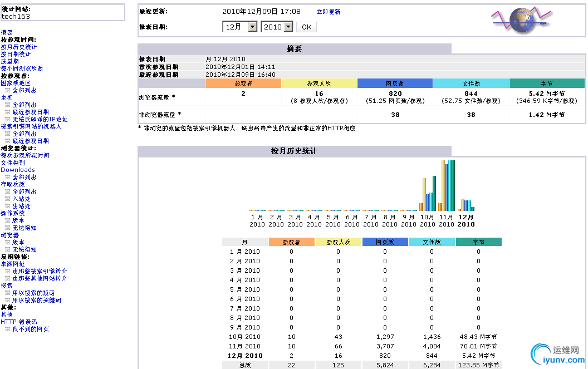Click the icon beside 无法得知 under 操作系统

(x=7, y=228)
